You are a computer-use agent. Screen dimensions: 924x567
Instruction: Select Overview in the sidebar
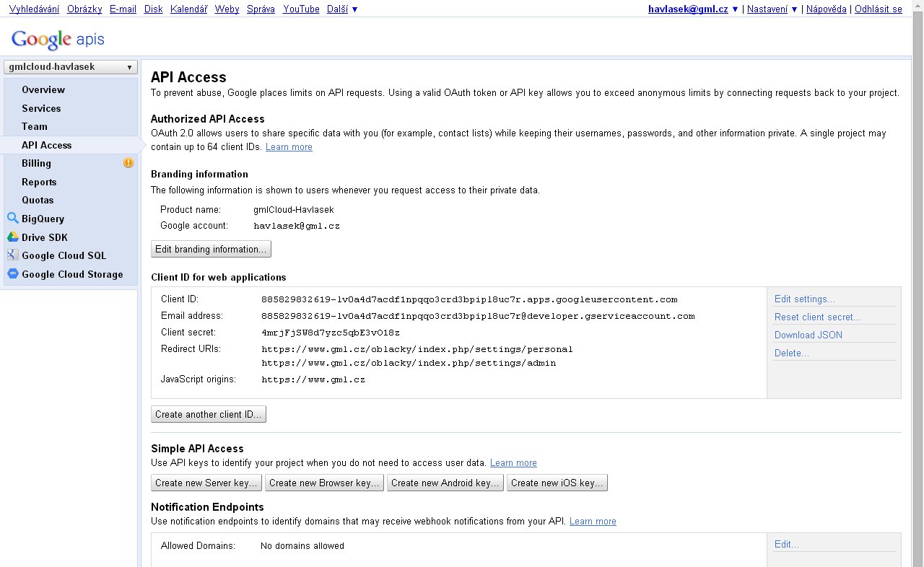[x=43, y=89]
